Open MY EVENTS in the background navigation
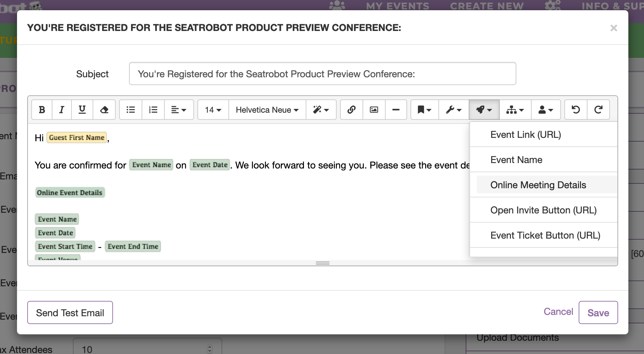Image resolution: width=644 pixels, height=354 pixels. 398,5
